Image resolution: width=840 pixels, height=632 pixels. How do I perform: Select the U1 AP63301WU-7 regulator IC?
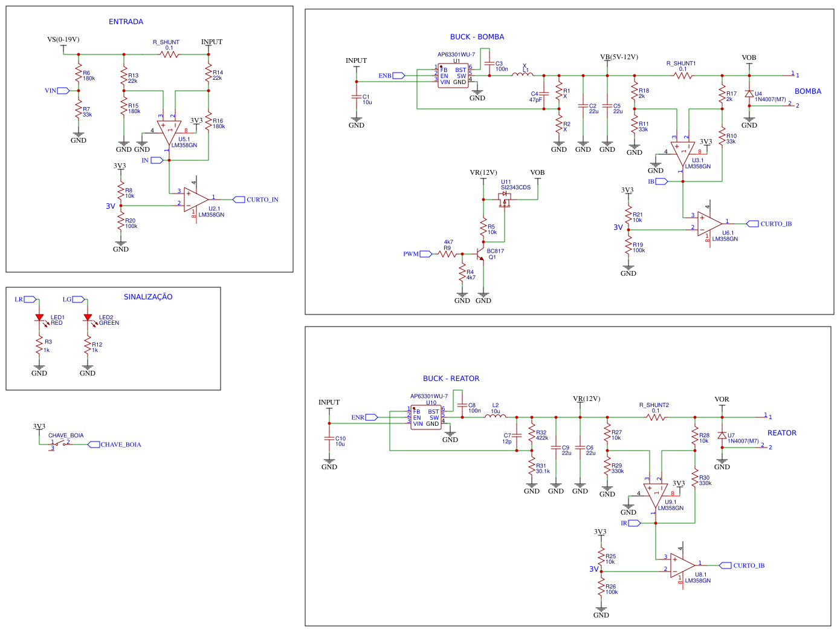(453, 76)
